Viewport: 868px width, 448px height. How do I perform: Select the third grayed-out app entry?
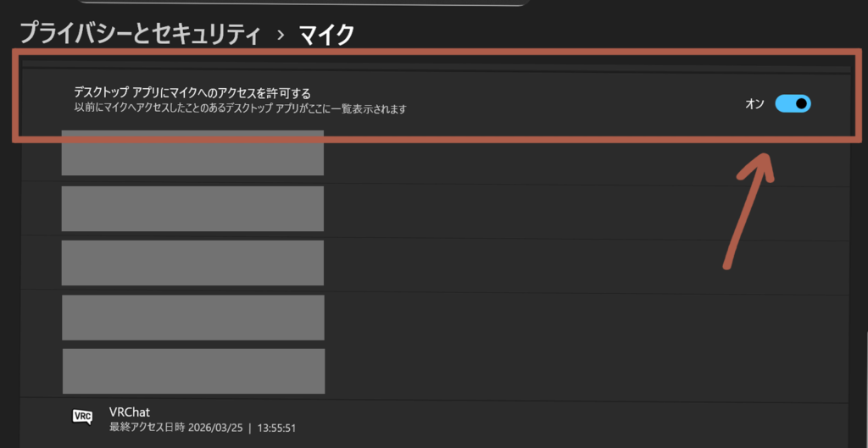[192, 263]
